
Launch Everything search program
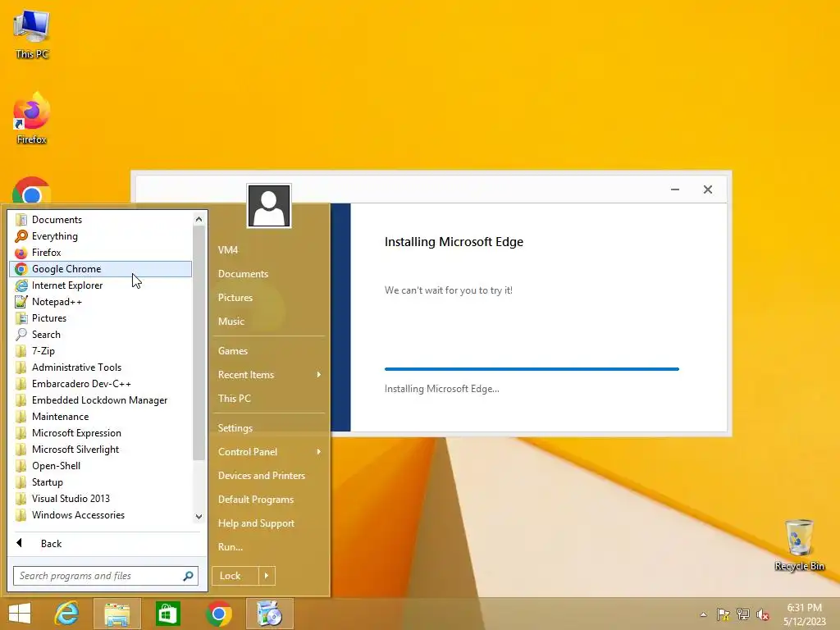click(x=101, y=236)
